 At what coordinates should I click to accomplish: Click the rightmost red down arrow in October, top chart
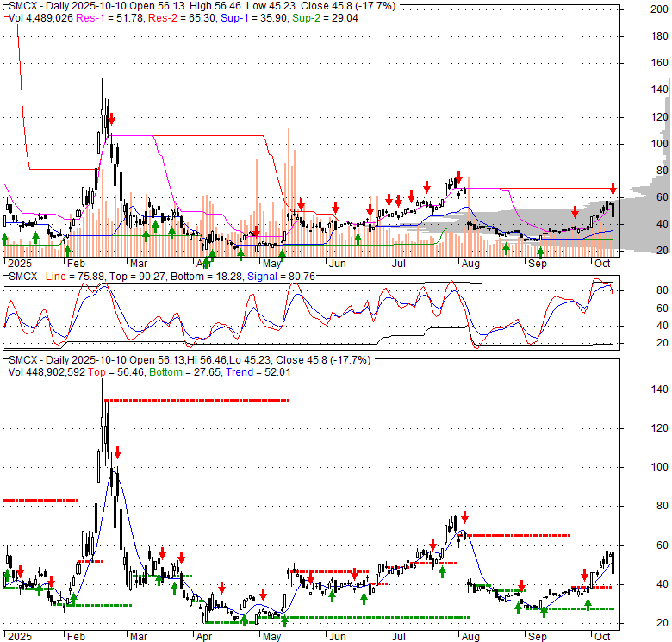(x=613, y=189)
